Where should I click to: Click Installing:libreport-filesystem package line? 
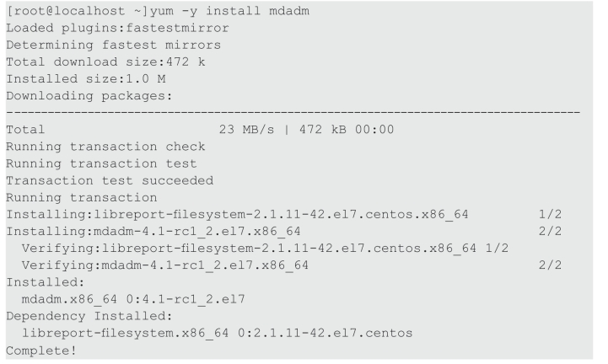pyautogui.click(x=237, y=214)
